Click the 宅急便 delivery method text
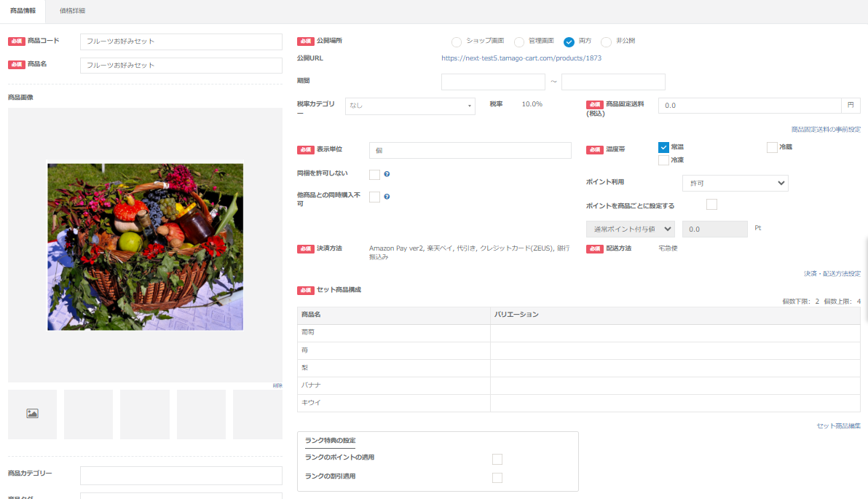The image size is (868, 499). click(668, 248)
